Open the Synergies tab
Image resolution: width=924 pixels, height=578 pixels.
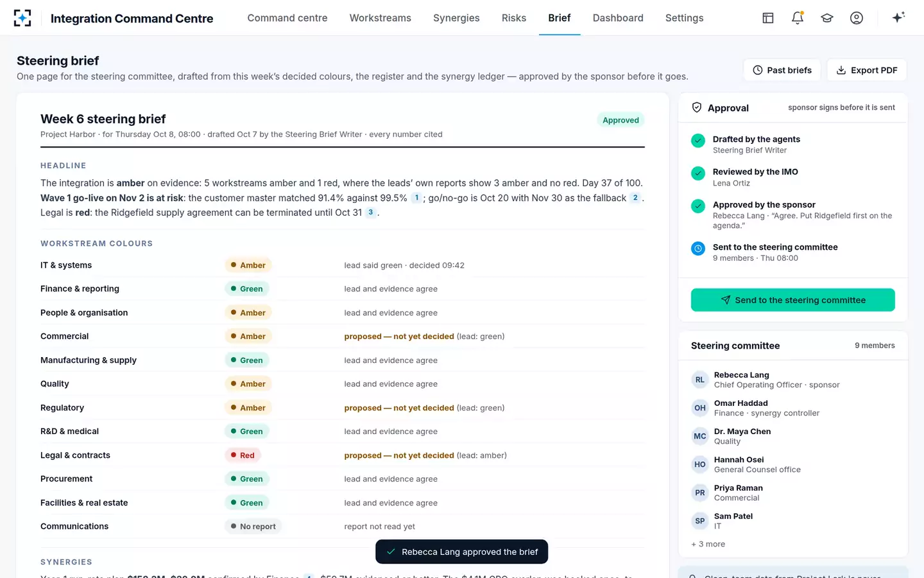(456, 18)
